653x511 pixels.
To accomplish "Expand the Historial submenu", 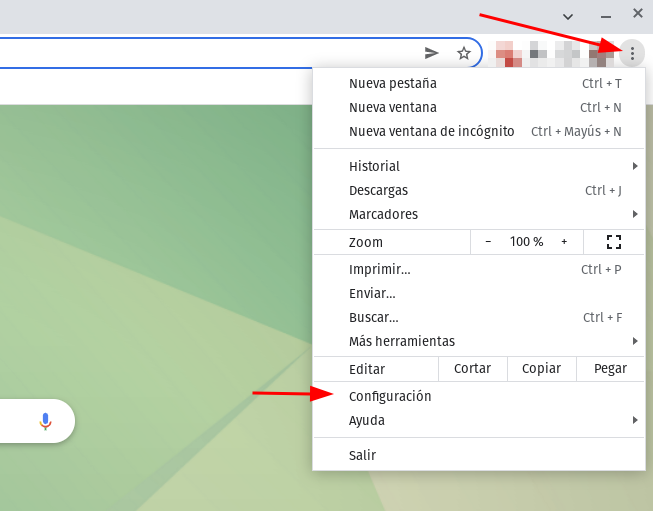I will [478, 166].
